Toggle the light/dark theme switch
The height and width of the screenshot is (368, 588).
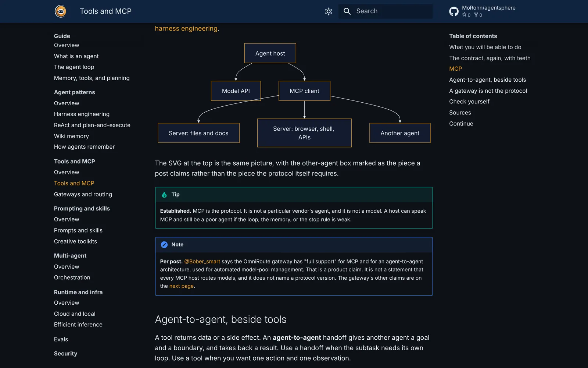[329, 11]
